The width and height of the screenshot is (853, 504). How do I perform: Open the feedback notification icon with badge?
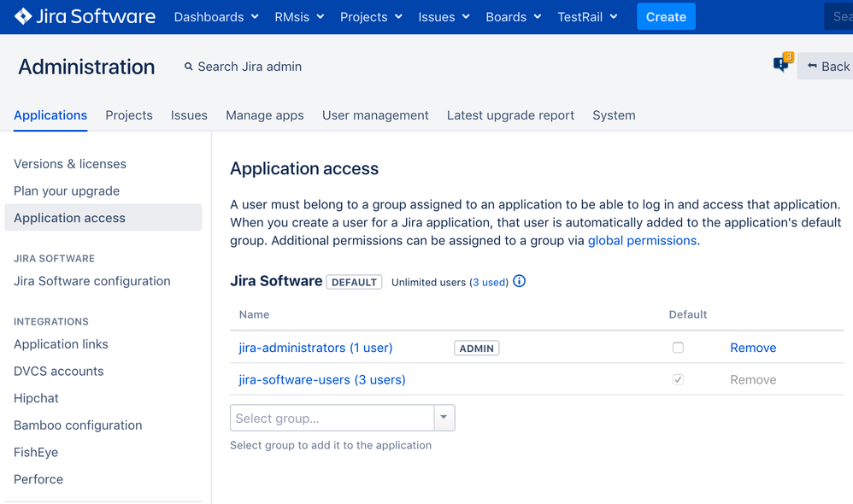click(x=783, y=63)
